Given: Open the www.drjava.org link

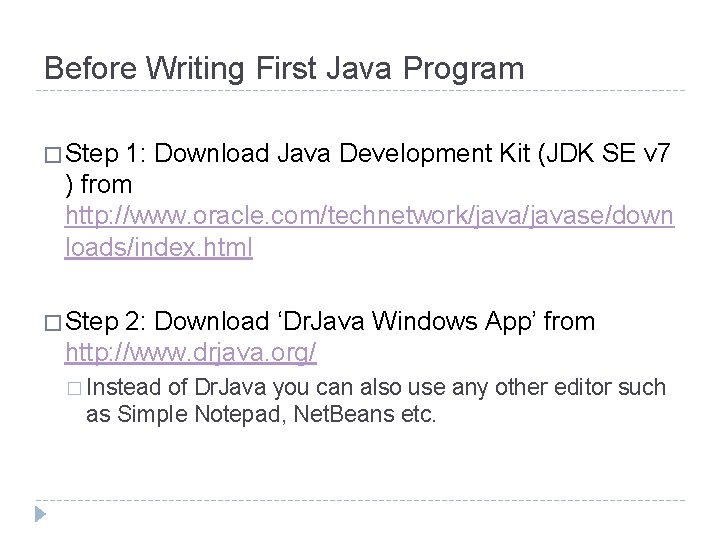Looking at the screenshot, I should (190, 352).
